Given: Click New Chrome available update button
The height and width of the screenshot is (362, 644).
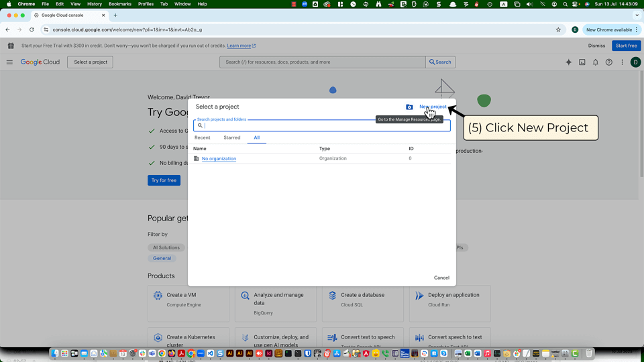Looking at the screenshot, I should [611, 29].
